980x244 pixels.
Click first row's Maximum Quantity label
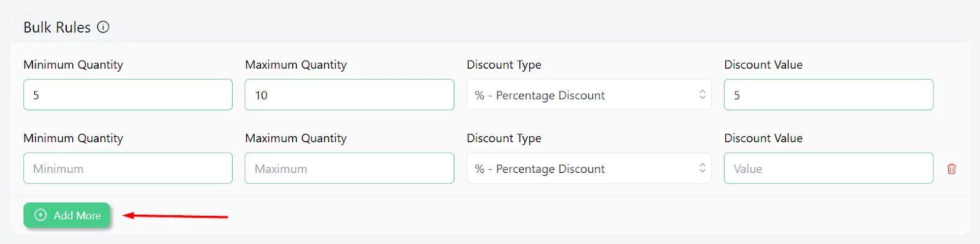coord(296,65)
